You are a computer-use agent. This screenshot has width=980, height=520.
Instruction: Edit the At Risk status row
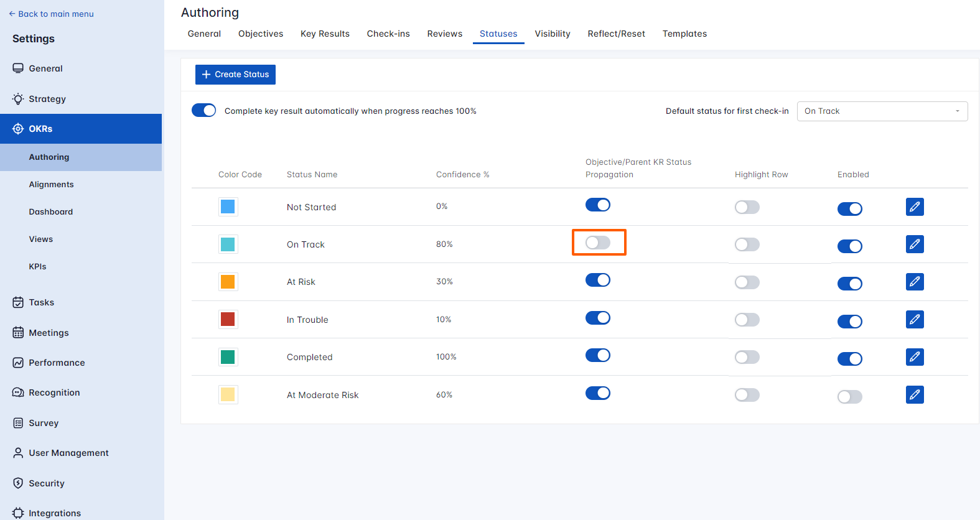click(x=914, y=282)
